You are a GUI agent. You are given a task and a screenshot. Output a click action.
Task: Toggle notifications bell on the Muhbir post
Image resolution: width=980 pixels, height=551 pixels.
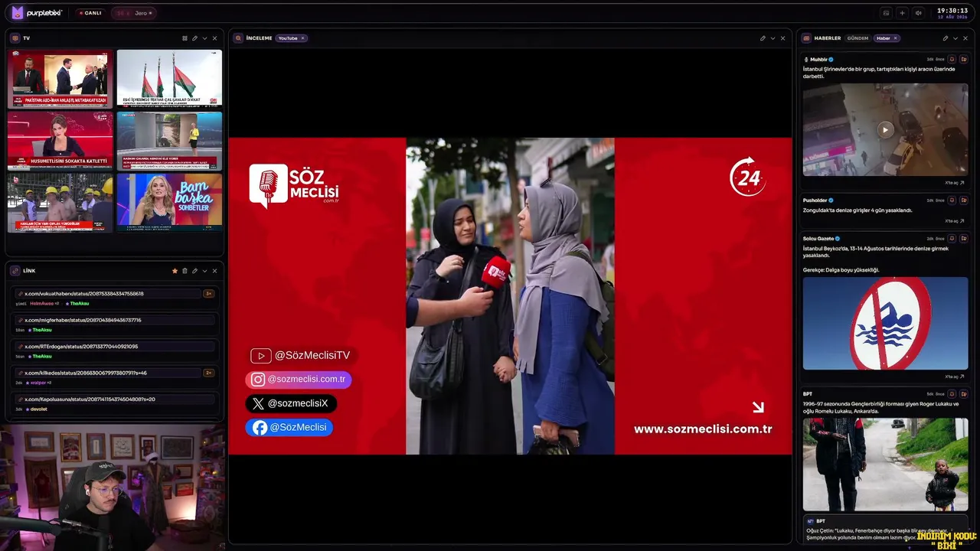coord(952,59)
